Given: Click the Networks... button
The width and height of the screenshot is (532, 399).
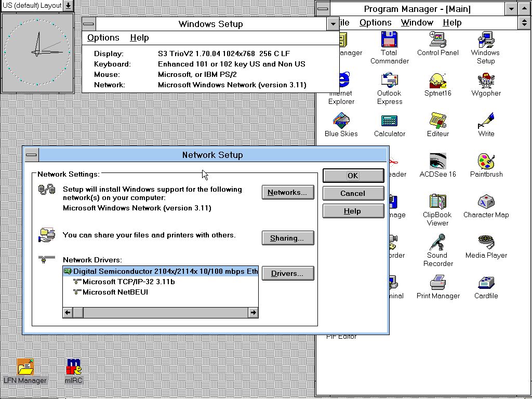Looking at the screenshot, I should (x=288, y=192).
